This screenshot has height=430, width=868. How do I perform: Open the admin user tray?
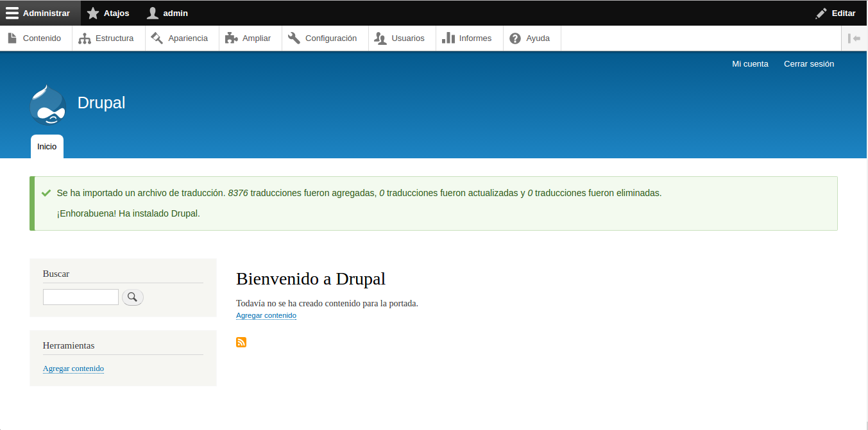tap(169, 13)
